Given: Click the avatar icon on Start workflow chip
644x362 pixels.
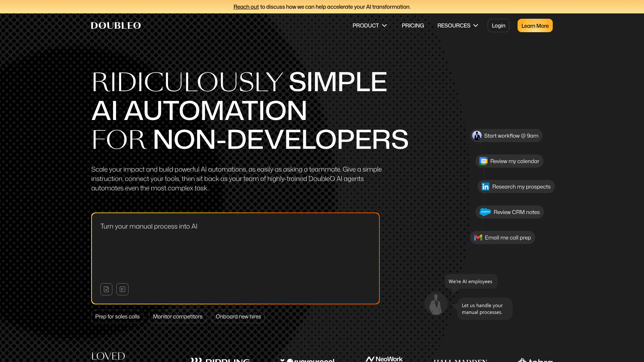Looking at the screenshot, I should click(477, 136).
